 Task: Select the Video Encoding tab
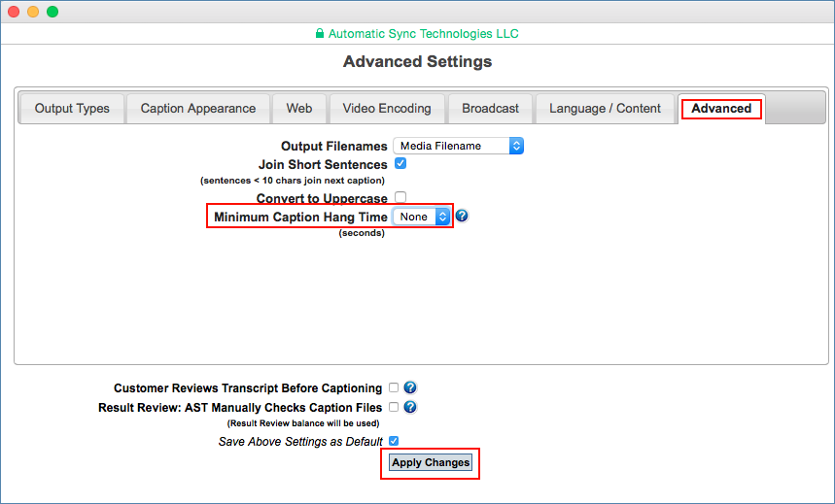click(387, 109)
